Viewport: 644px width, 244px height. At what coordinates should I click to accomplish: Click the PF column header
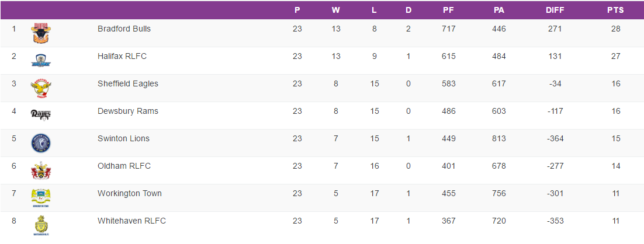[448, 10]
